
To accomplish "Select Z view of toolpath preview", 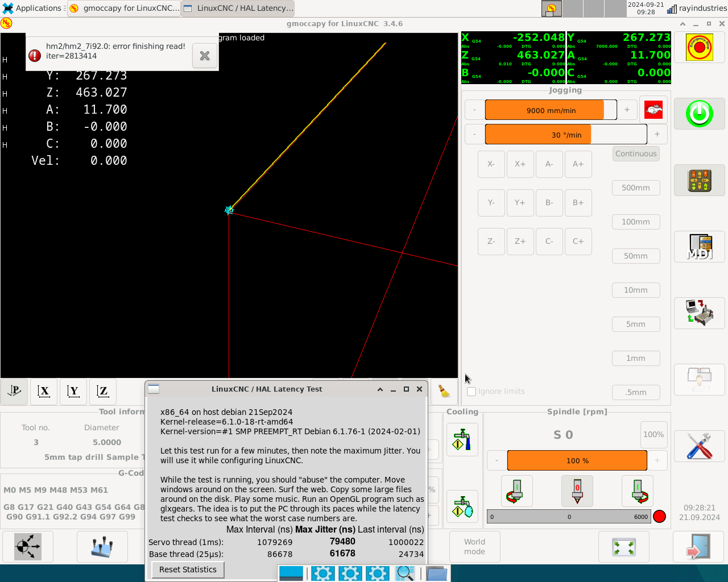I will coord(103,391).
